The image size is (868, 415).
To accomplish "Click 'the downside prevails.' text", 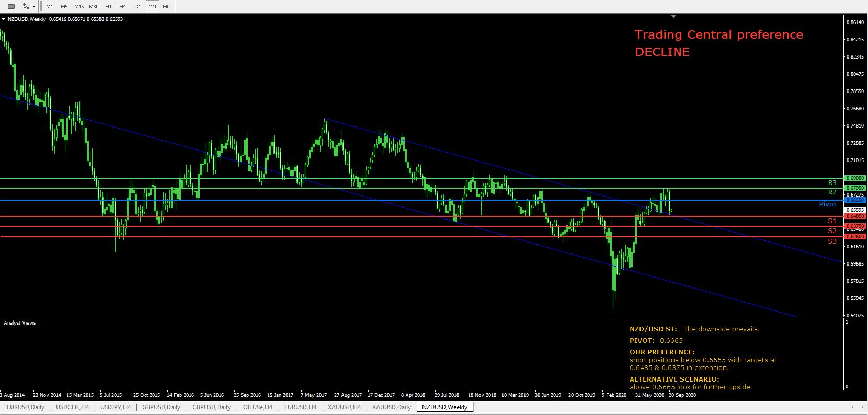I will [722, 329].
